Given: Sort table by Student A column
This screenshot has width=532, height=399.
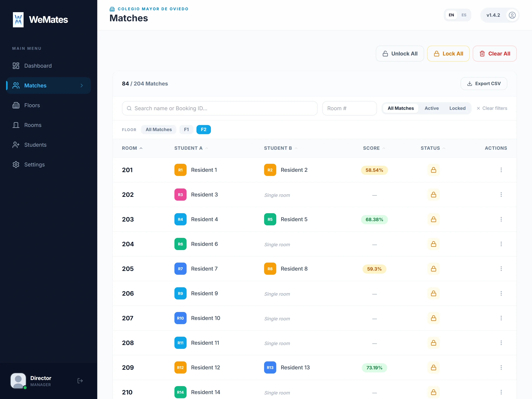Looking at the screenshot, I should point(191,148).
